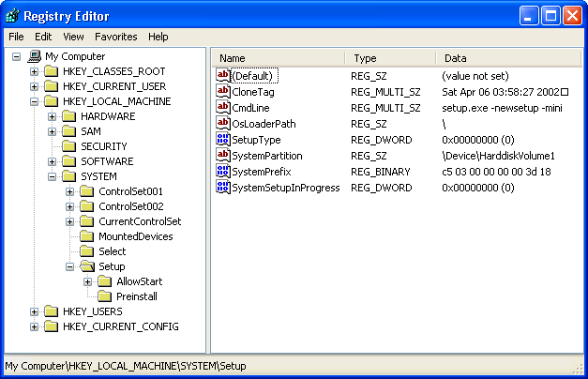This screenshot has height=379, width=588.
Task: Click the binary icon beside SystemPrefix
Action: 223,171
